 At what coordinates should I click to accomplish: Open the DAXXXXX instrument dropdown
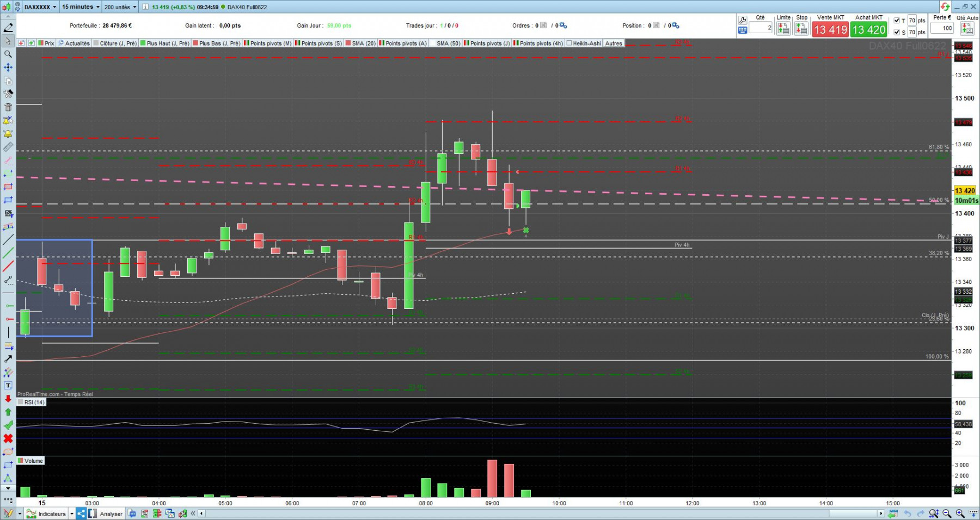point(40,7)
